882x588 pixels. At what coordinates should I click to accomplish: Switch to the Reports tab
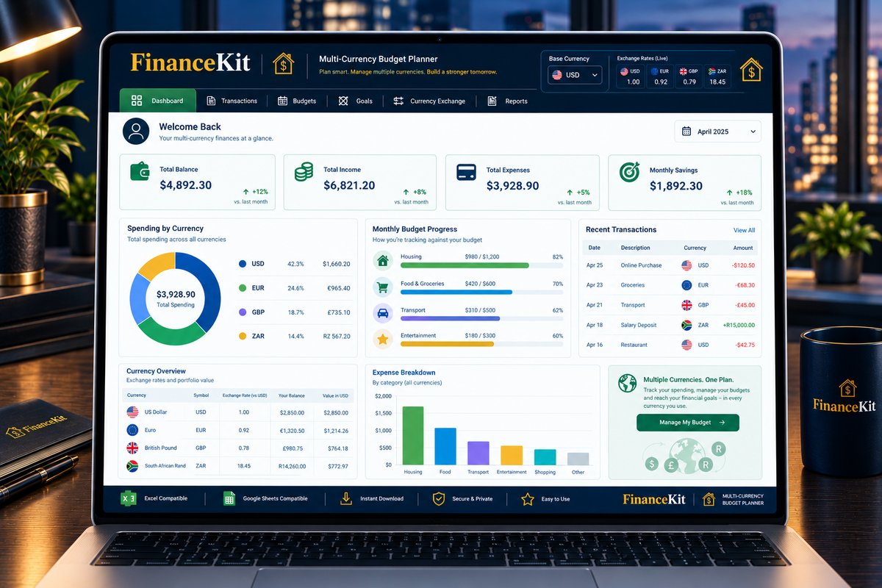tap(507, 101)
